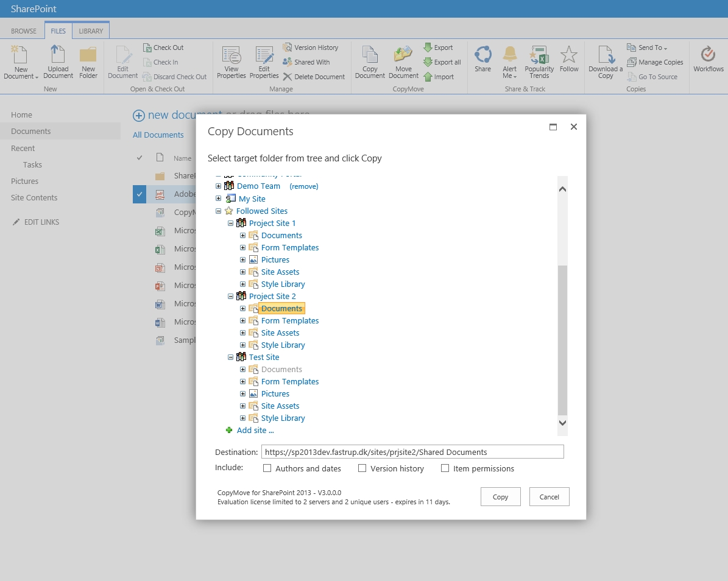Click the (remove) link beside Demo Team
The height and width of the screenshot is (581, 728).
303,186
